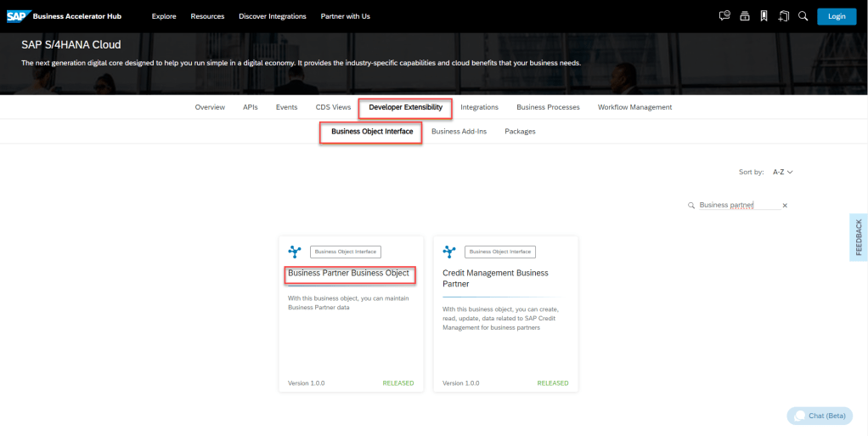Switch to the CDS Views tab
This screenshot has height=436, width=868.
click(333, 107)
